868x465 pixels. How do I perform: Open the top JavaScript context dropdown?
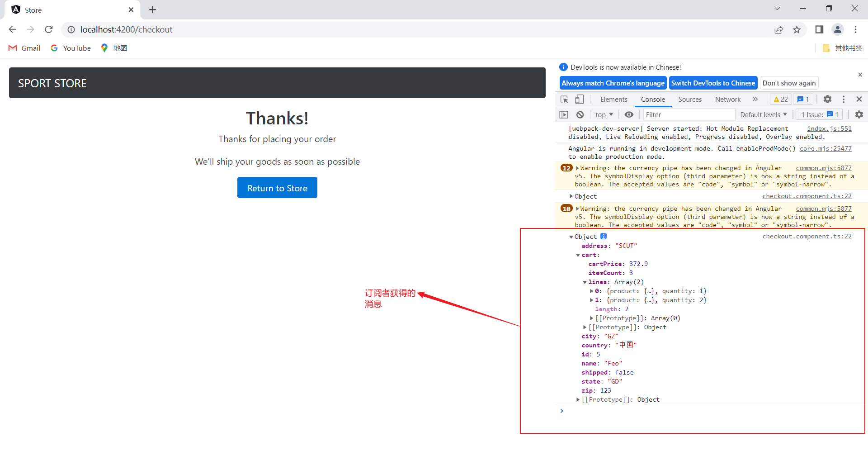point(604,115)
